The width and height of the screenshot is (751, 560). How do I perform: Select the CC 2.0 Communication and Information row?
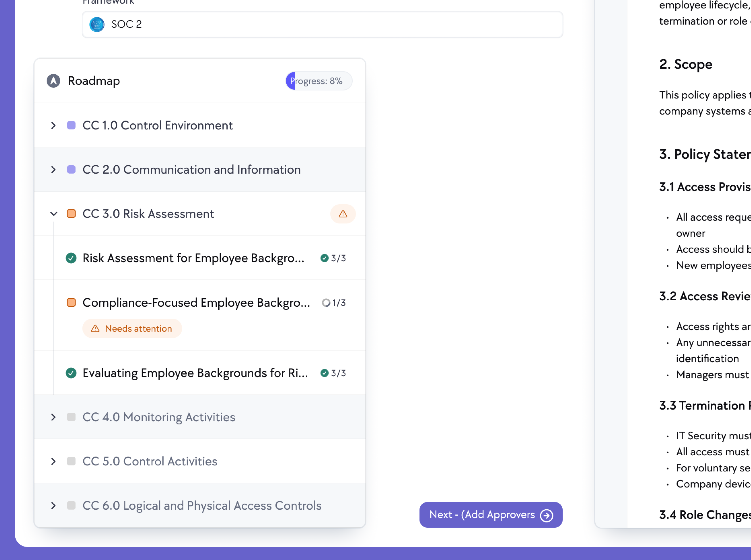191,169
